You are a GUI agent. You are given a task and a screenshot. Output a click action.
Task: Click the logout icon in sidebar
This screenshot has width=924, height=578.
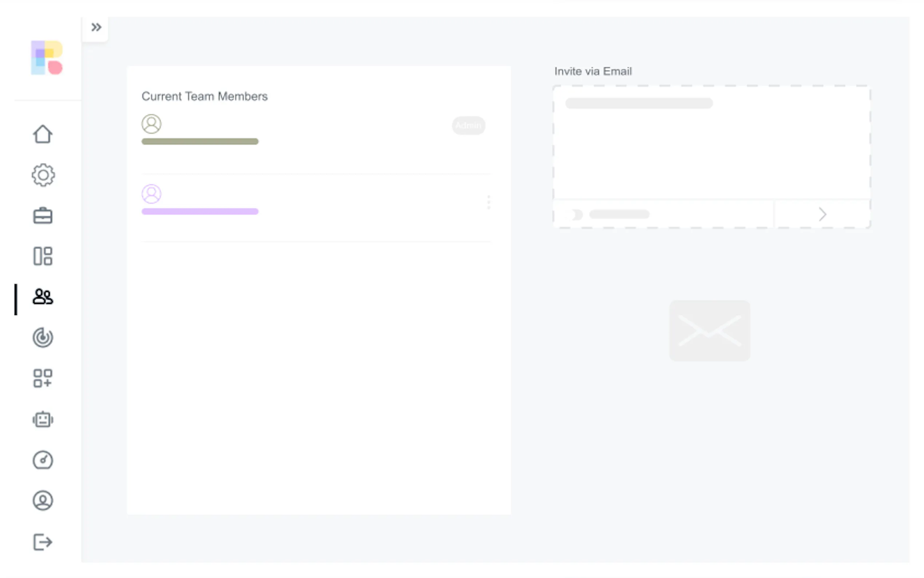(43, 542)
